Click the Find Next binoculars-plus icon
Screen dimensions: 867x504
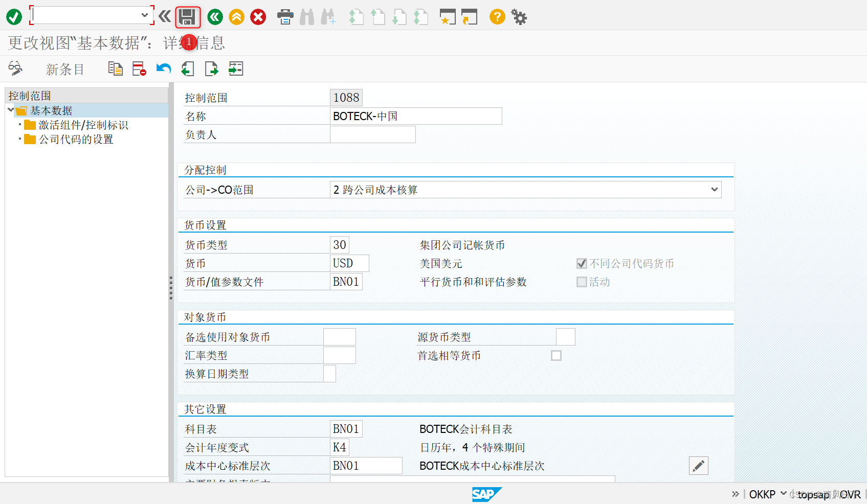(x=328, y=17)
